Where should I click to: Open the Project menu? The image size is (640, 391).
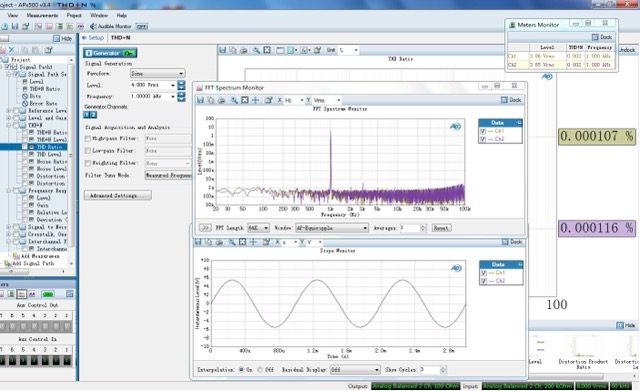click(x=74, y=15)
